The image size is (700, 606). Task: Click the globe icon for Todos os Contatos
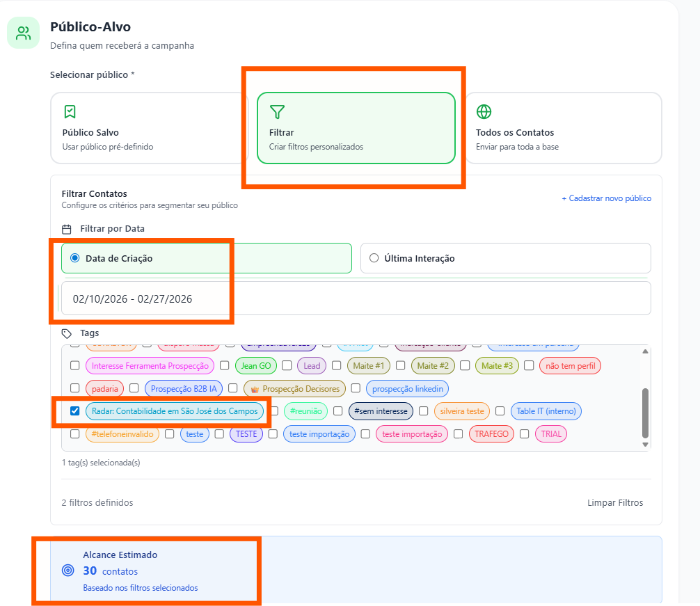click(x=484, y=111)
